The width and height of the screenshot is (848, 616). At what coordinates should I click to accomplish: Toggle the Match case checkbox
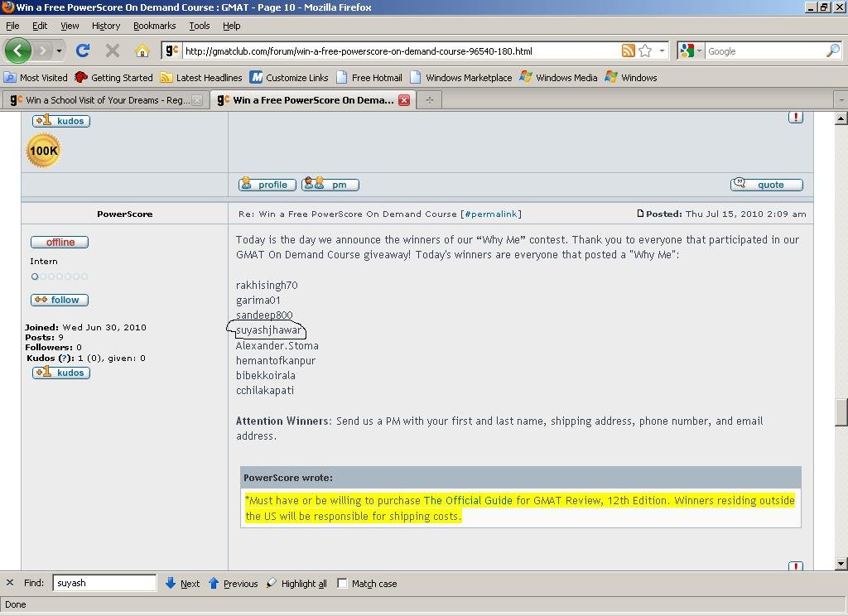click(342, 584)
